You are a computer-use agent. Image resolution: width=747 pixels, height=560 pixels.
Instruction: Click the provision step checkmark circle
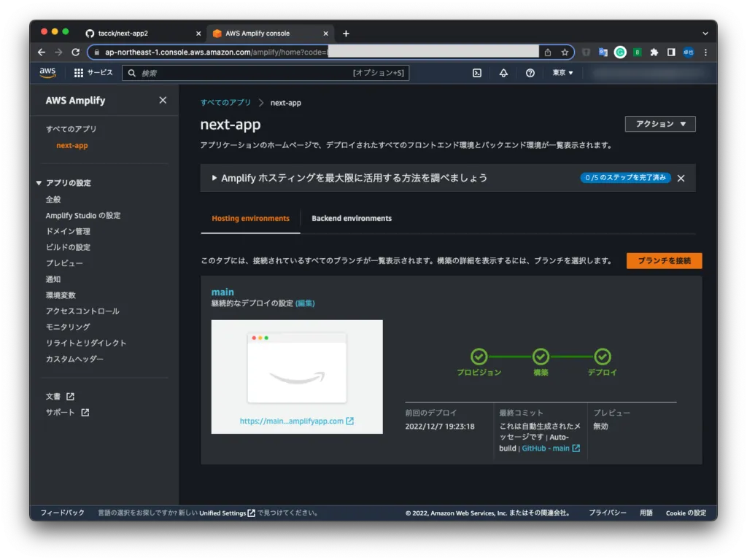479,357
